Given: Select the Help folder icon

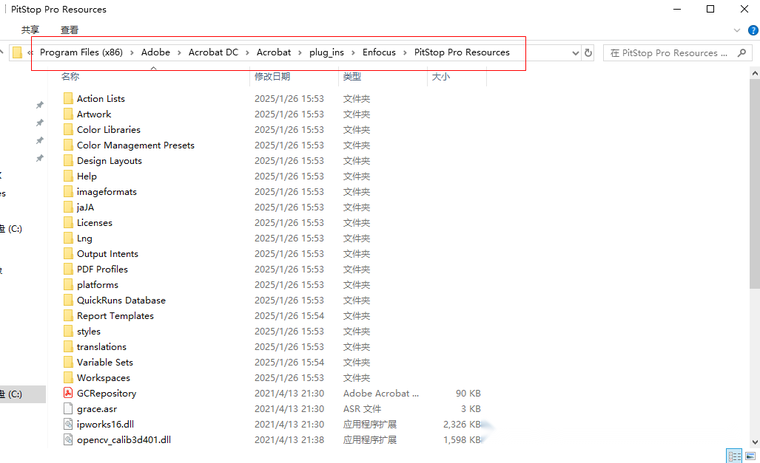Looking at the screenshot, I should coord(68,176).
